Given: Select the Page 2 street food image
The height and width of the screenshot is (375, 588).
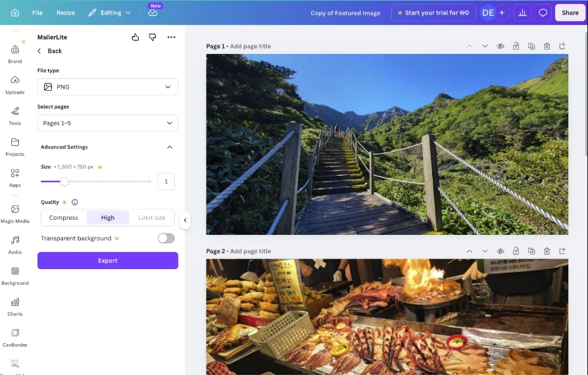Looking at the screenshot, I should (x=387, y=317).
